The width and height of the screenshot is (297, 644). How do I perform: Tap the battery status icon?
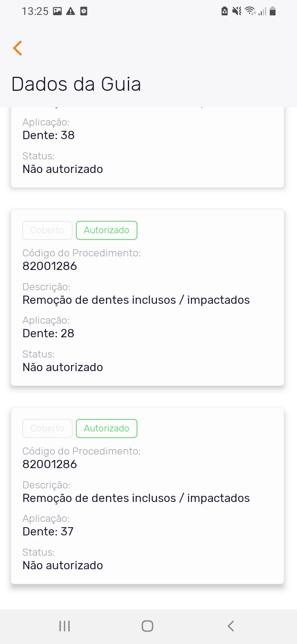(272, 12)
